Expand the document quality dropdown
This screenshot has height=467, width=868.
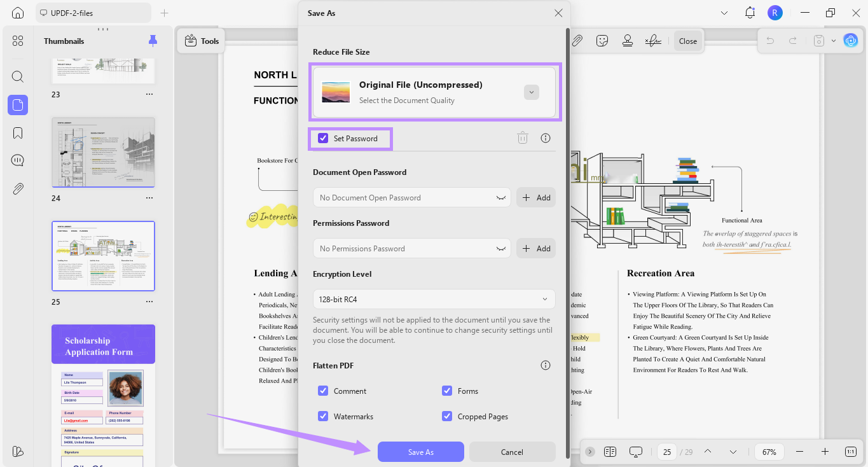[x=532, y=92]
